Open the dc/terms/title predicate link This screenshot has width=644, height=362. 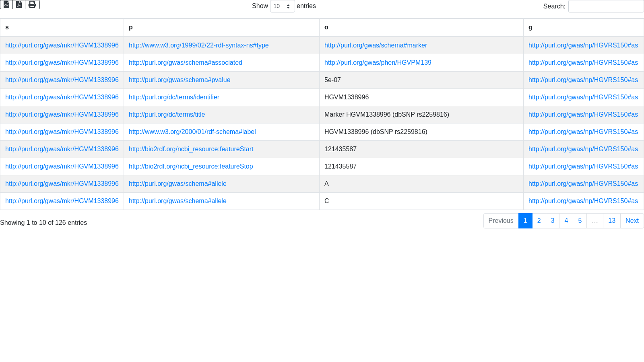(167, 115)
